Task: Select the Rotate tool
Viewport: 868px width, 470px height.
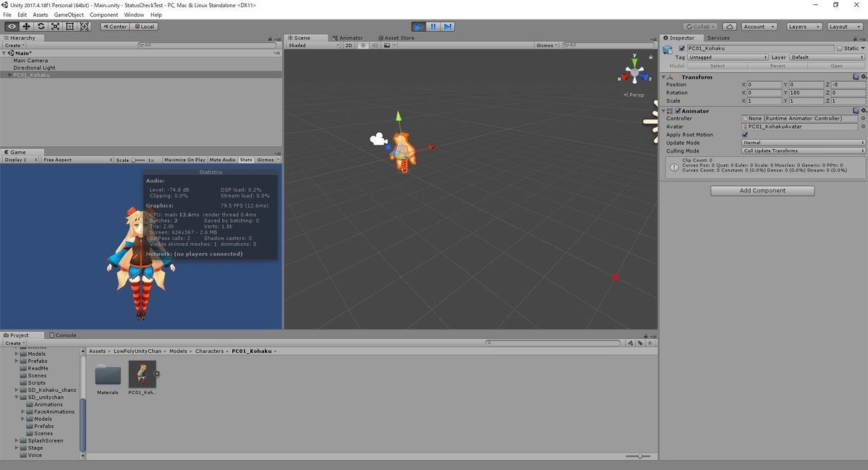Action: tap(41, 27)
